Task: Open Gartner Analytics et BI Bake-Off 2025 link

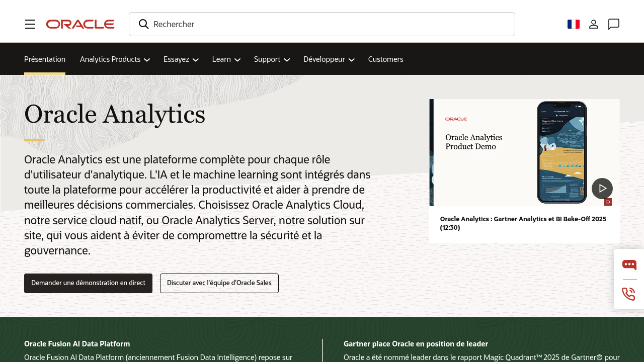Action: (523, 223)
